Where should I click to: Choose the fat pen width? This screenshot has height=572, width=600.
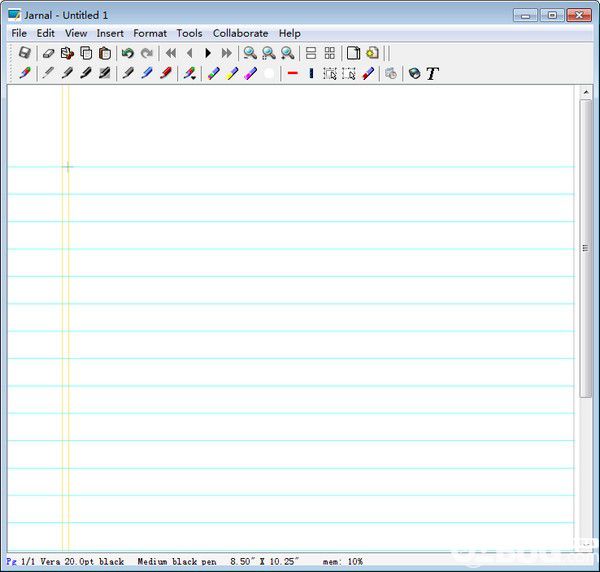[x=105, y=73]
